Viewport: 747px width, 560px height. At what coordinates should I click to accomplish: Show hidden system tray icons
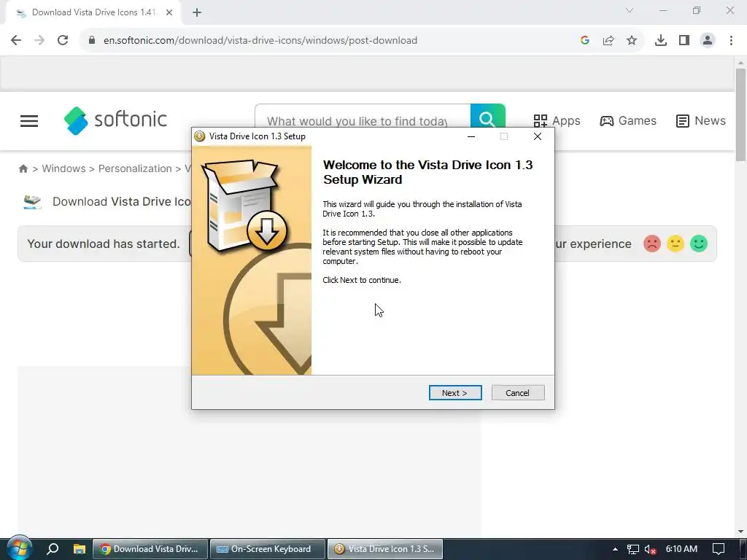click(615, 549)
